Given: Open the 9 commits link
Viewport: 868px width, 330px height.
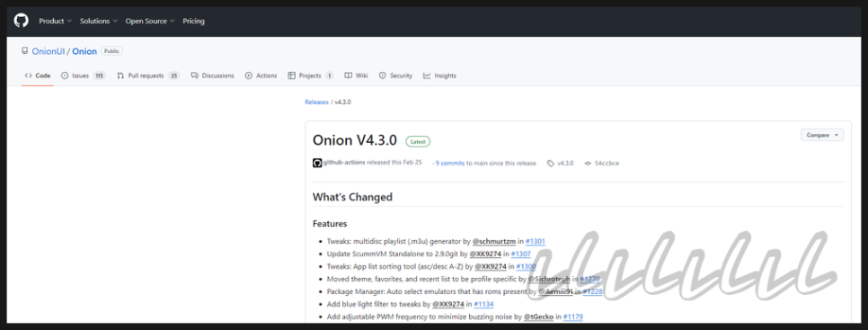Looking at the screenshot, I should point(450,164).
